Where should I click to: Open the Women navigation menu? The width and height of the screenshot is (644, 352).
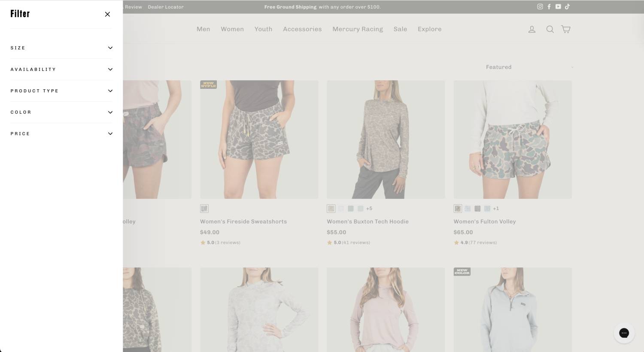point(232,29)
